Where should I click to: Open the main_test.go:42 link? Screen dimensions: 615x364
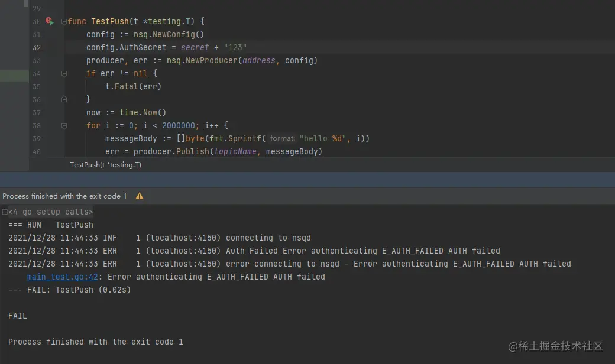pos(62,277)
